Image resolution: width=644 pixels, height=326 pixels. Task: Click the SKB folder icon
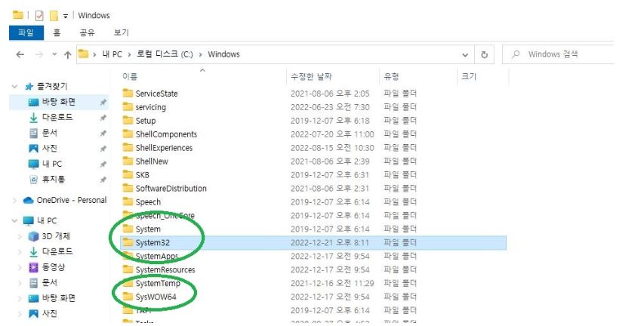tap(128, 174)
